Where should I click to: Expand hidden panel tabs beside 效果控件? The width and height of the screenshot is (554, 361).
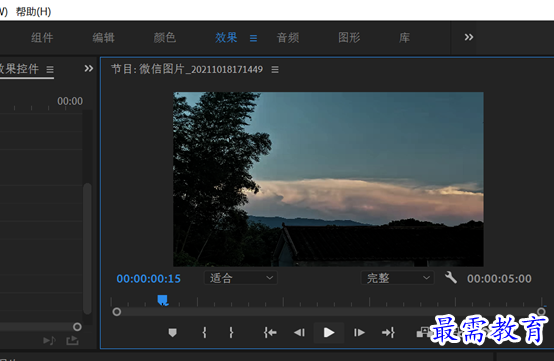pos(89,68)
